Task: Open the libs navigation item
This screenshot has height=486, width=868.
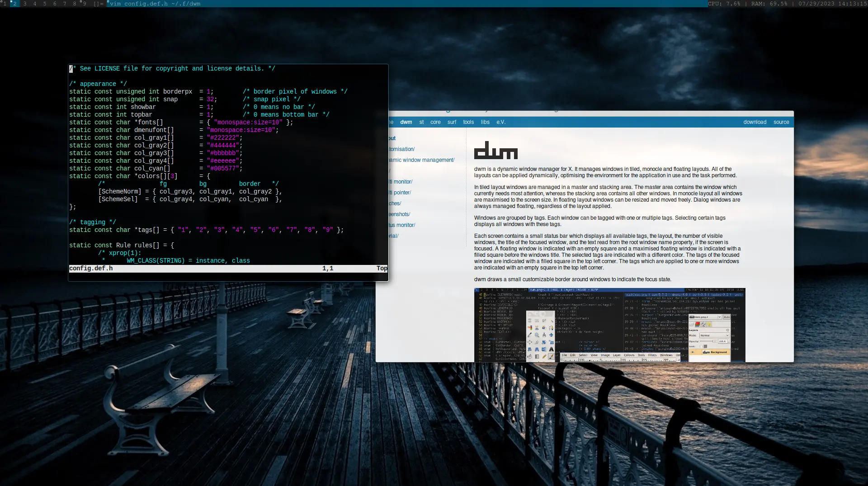Action: (485, 122)
